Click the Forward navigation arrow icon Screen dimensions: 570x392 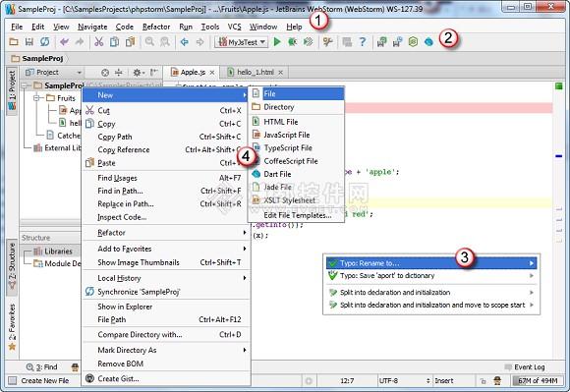click(x=199, y=42)
